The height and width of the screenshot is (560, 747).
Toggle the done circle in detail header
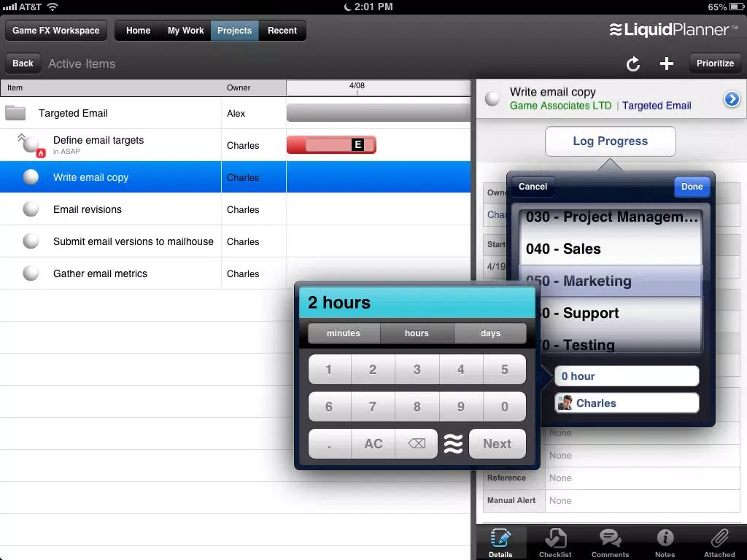492,99
